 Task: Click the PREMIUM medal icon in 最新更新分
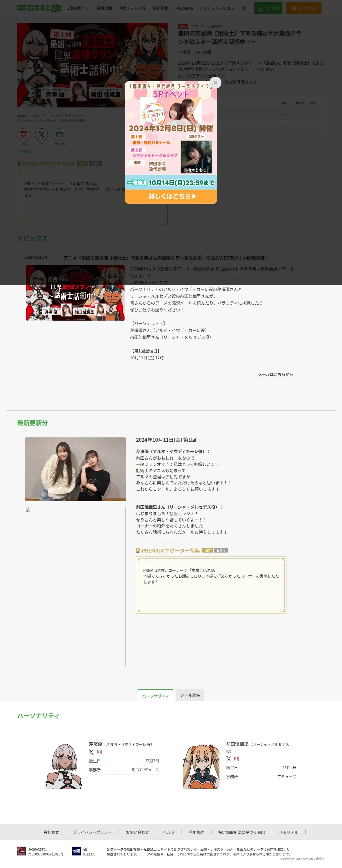[x=138, y=550]
